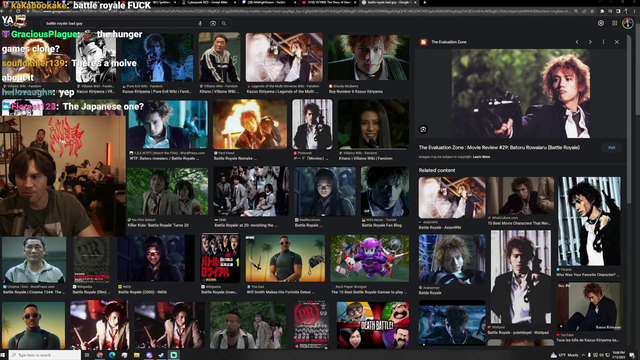Screen dimensions: 640x360
Task: Open the Google account avatar
Action: [x=628, y=23]
